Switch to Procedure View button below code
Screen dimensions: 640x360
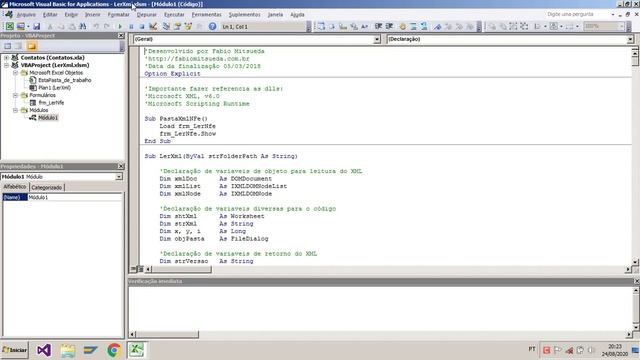(133, 269)
